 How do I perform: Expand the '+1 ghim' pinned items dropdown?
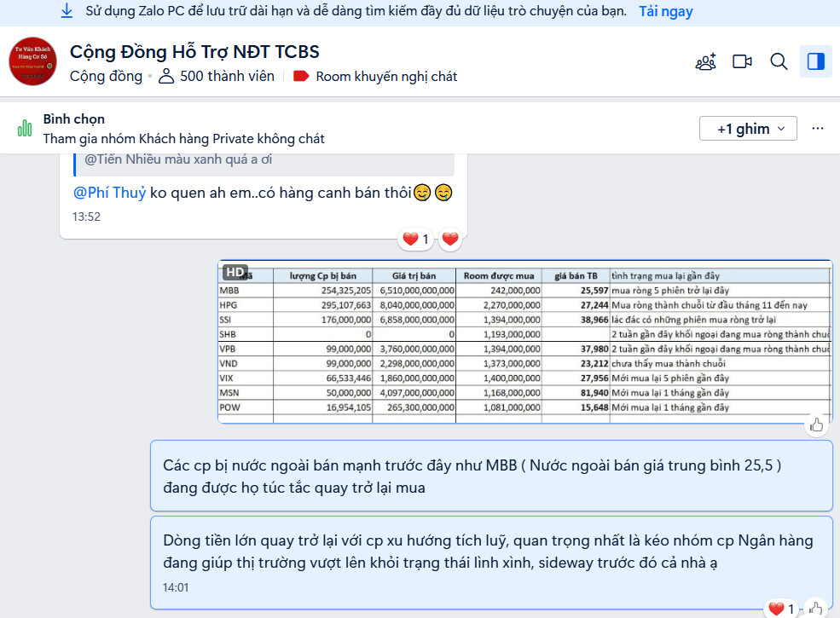coord(748,129)
